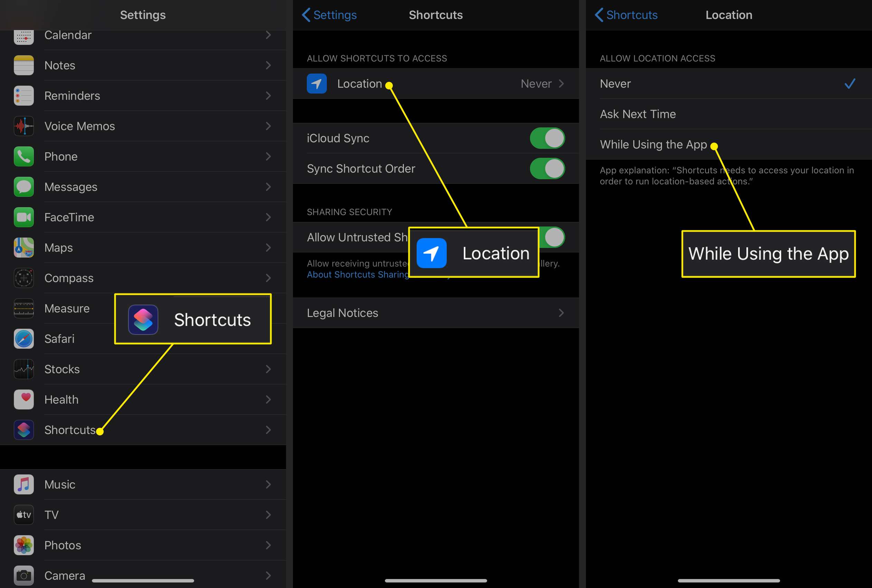Open FaceTime app settings

point(141,217)
